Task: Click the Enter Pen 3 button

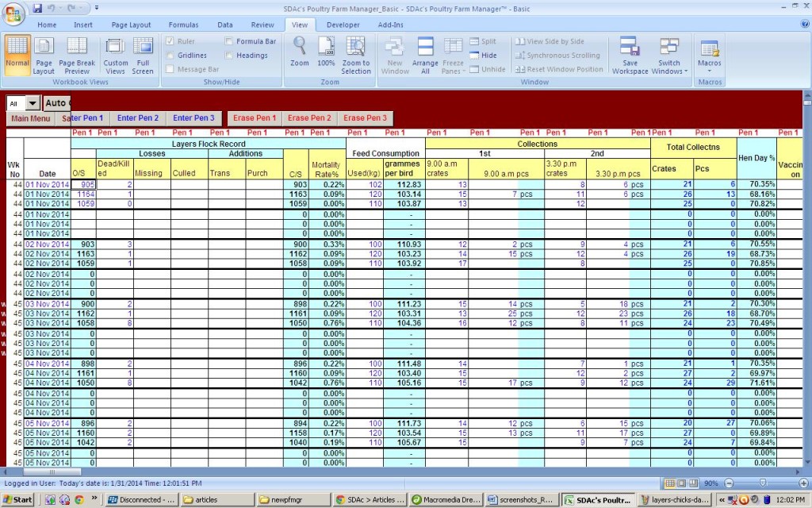Action: 193,118
